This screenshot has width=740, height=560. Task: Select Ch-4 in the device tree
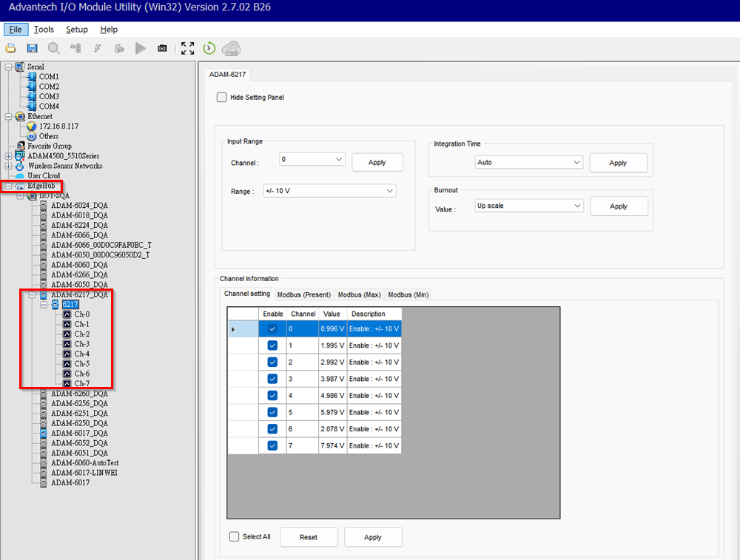click(x=81, y=354)
